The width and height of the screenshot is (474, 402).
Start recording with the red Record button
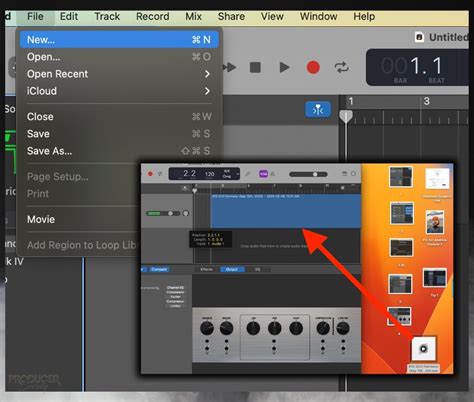point(313,68)
